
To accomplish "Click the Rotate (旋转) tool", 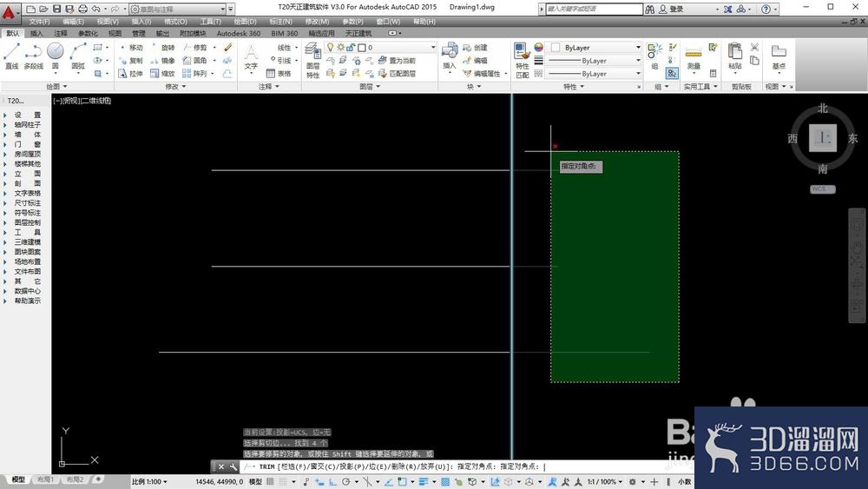I will (163, 48).
